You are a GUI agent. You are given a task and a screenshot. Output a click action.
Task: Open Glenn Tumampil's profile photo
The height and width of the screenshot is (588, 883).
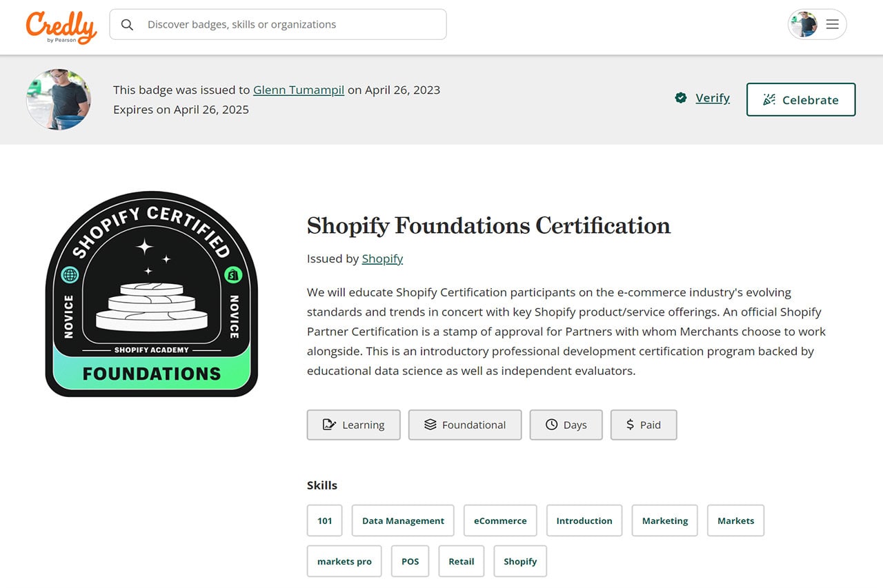(59, 100)
